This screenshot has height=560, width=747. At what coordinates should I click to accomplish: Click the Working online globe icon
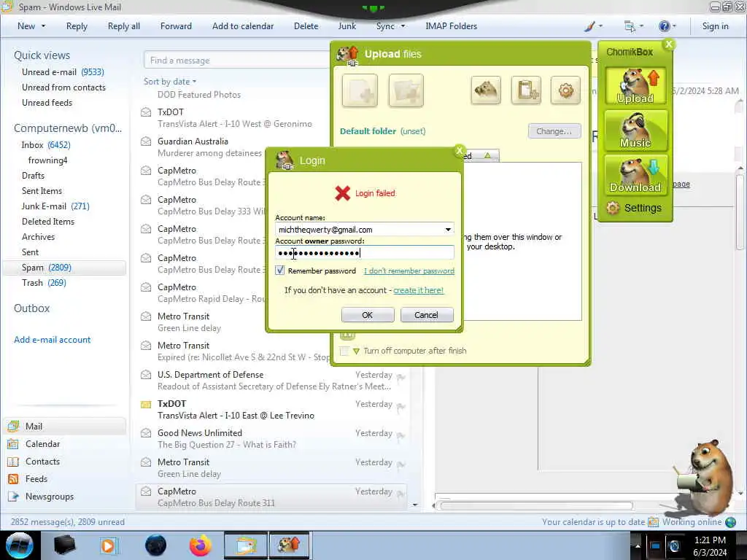click(730, 522)
